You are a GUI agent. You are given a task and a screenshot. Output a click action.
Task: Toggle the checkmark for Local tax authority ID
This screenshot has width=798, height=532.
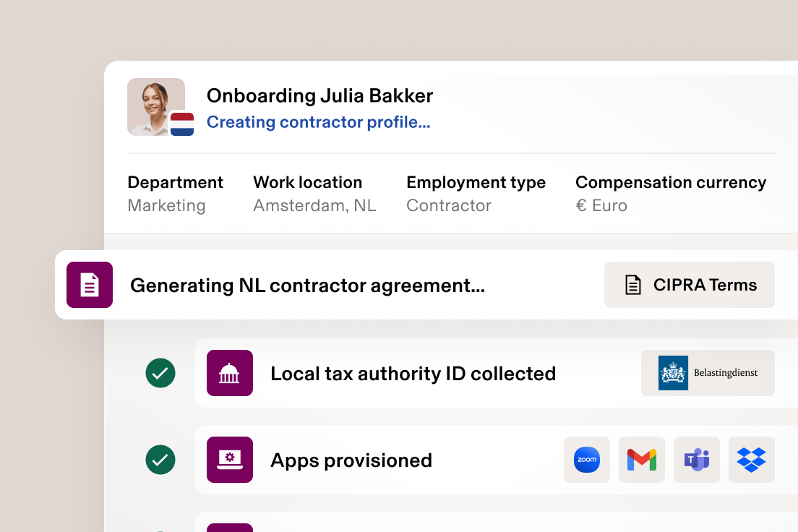click(x=160, y=373)
